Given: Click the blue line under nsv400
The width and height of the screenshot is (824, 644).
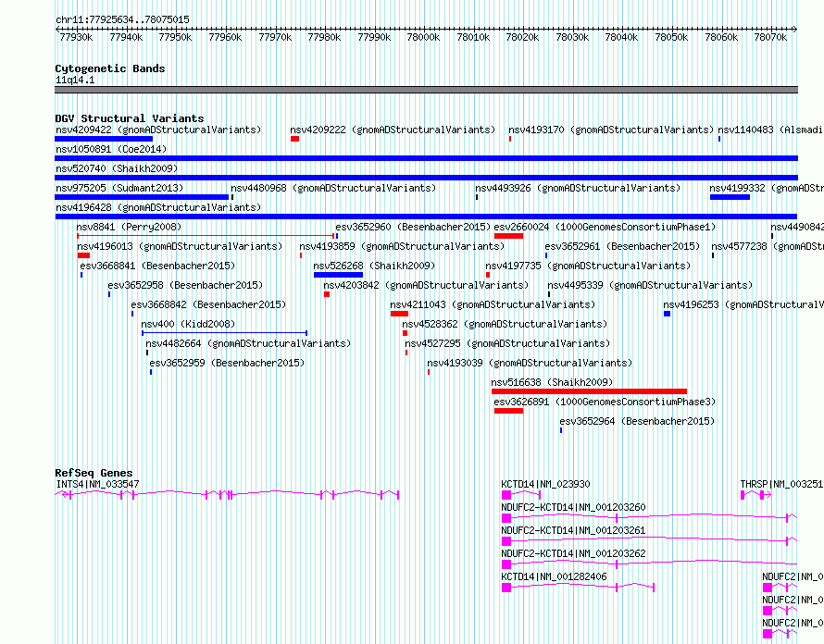Looking at the screenshot, I should point(224,333).
